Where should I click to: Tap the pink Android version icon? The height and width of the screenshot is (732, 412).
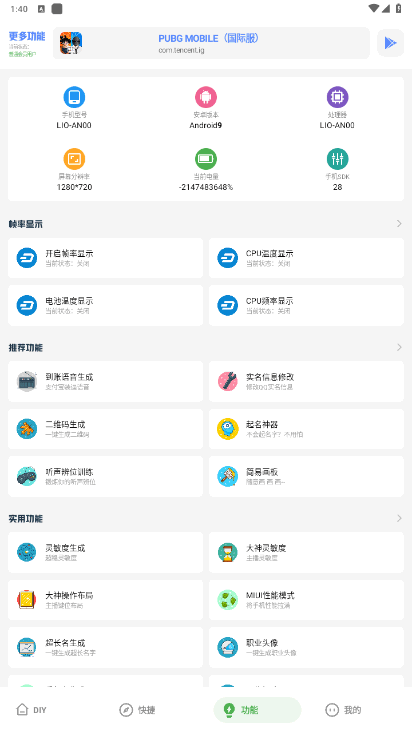tap(206, 97)
